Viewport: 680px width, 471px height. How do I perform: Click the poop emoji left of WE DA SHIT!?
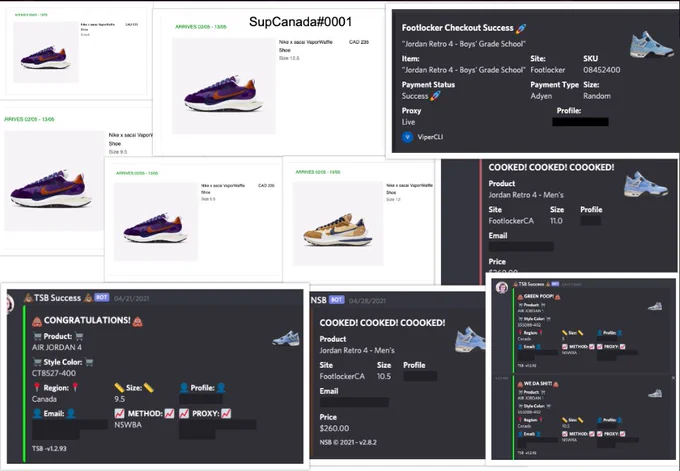[x=520, y=384]
